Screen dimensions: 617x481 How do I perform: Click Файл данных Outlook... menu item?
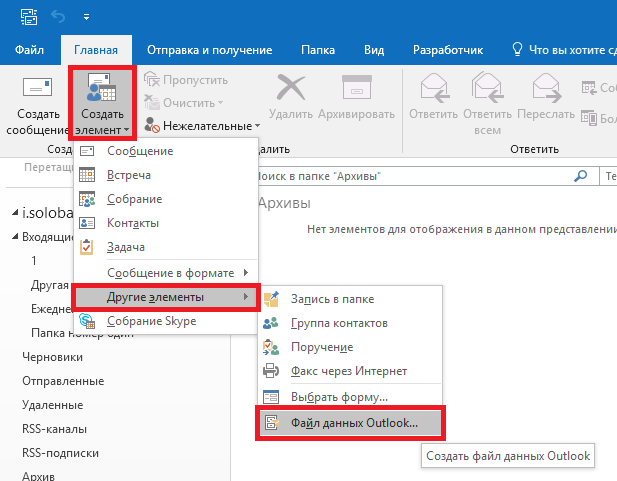(350, 423)
